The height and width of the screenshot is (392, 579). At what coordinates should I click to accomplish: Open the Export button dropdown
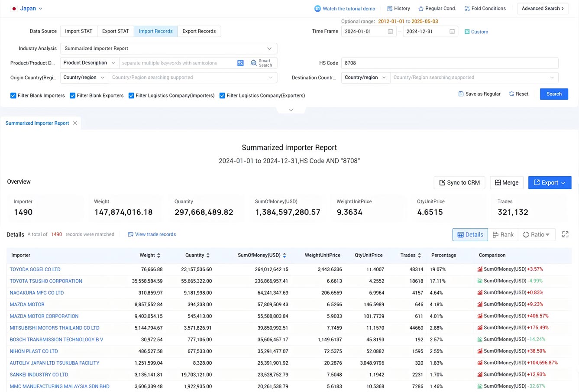coord(550,183)
